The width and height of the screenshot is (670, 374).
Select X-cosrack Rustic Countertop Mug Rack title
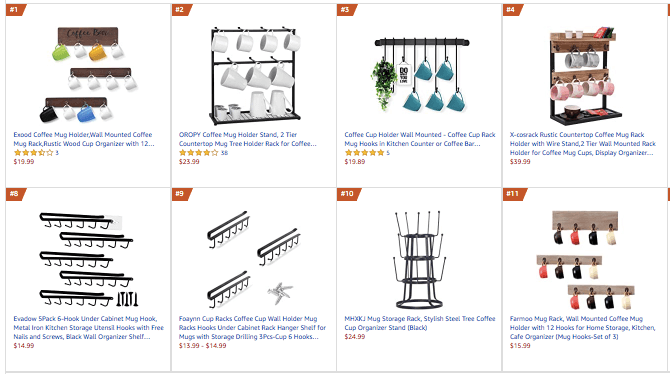[x=582, y=144]
